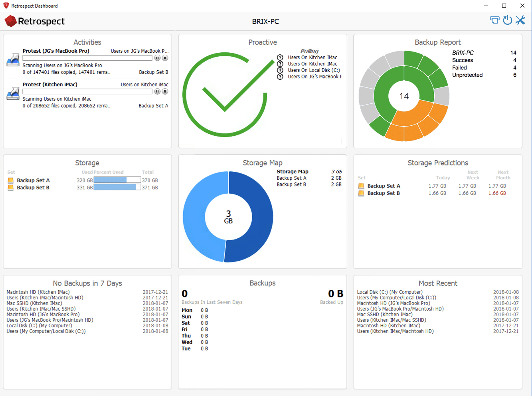Click the Failed row in Backup Report

484,68
